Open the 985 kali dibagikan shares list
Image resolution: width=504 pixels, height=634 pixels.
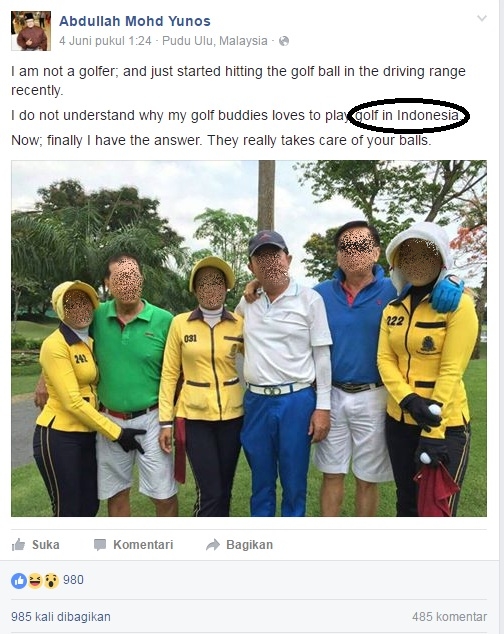coord(61,617)
